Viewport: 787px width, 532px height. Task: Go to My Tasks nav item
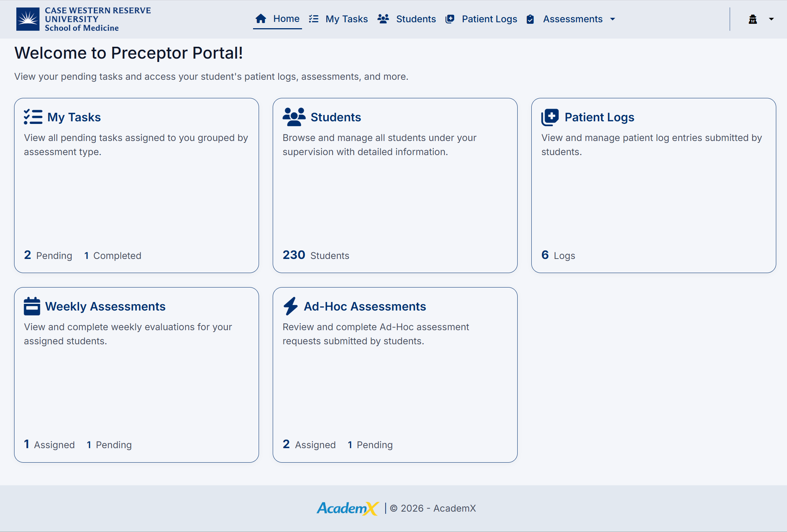pyautogui.click(x=347, y=19)
